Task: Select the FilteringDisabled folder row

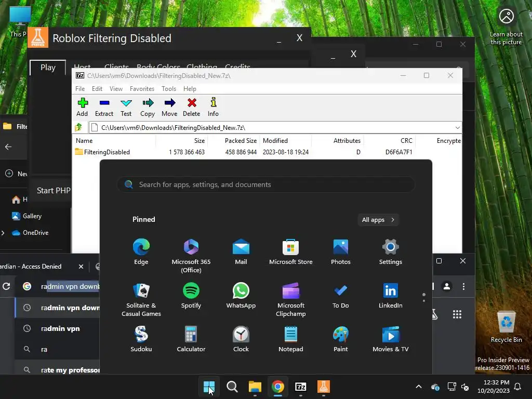Action: pos(267,152)
